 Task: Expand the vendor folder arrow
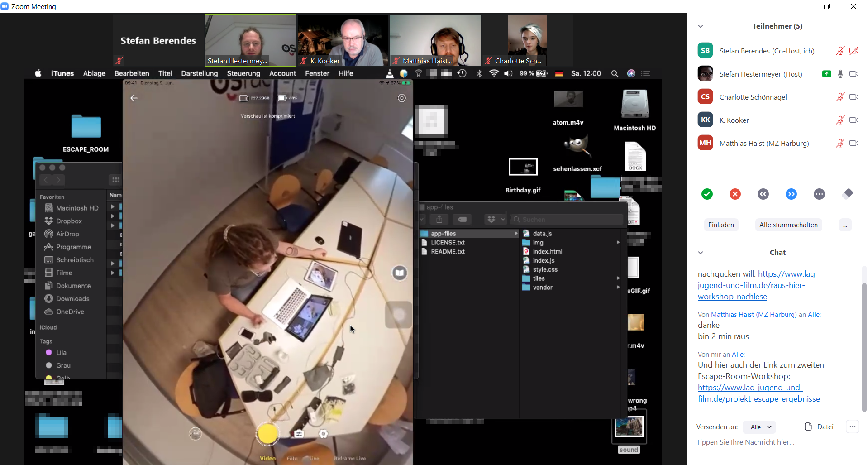point(618,287)
